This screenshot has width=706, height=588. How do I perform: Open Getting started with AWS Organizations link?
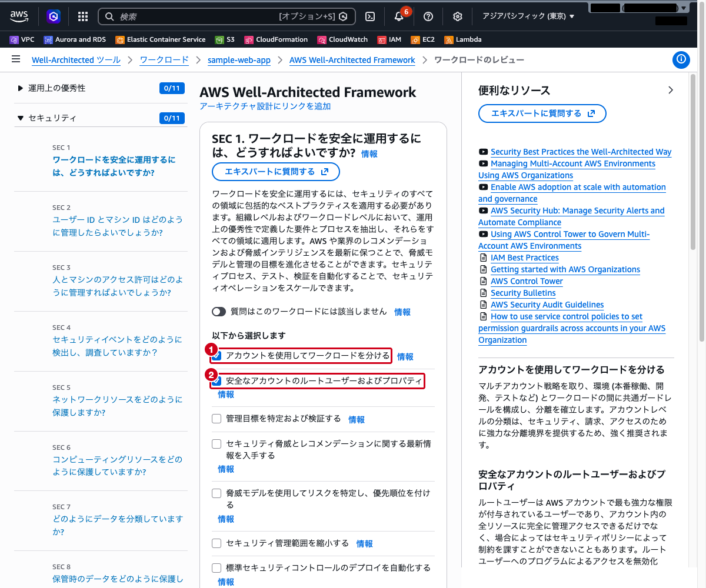pos(565,269)
